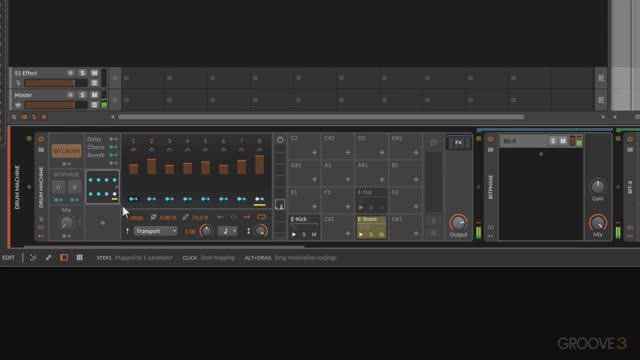Click the left scroll arrow of arranger scrollbar
The image size is (640, 360).
[113, 117]
